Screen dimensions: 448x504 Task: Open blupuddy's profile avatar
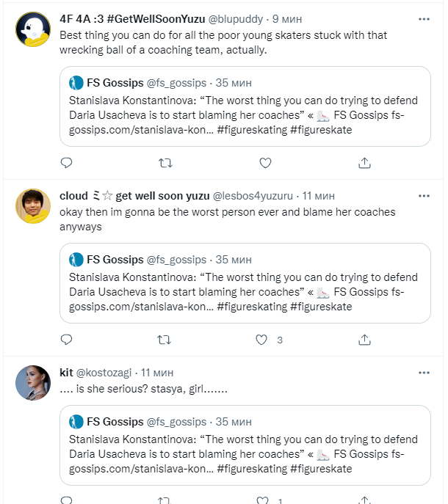point(33,32)
